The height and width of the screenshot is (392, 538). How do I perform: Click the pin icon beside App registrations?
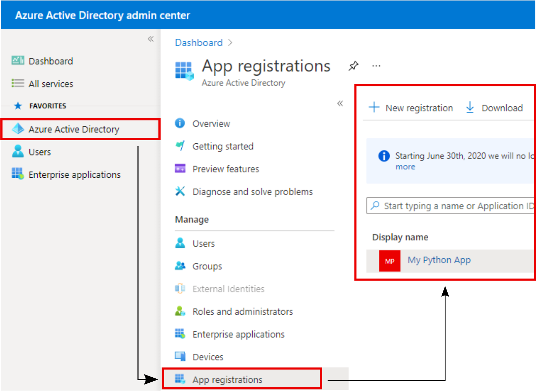353,66
